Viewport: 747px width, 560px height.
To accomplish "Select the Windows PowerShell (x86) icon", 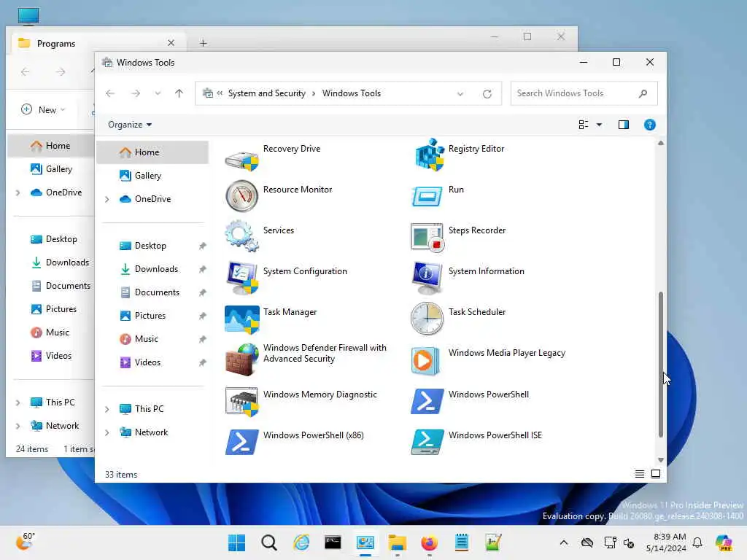I will point(241,442).
